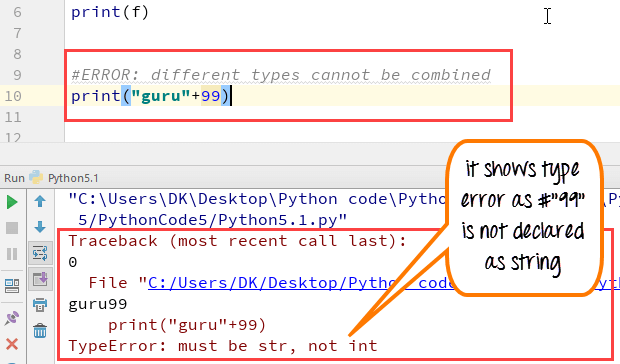Viewport: 620px width, 364px height.
Task: Click the green Rerun button
Action: (12, 202)
